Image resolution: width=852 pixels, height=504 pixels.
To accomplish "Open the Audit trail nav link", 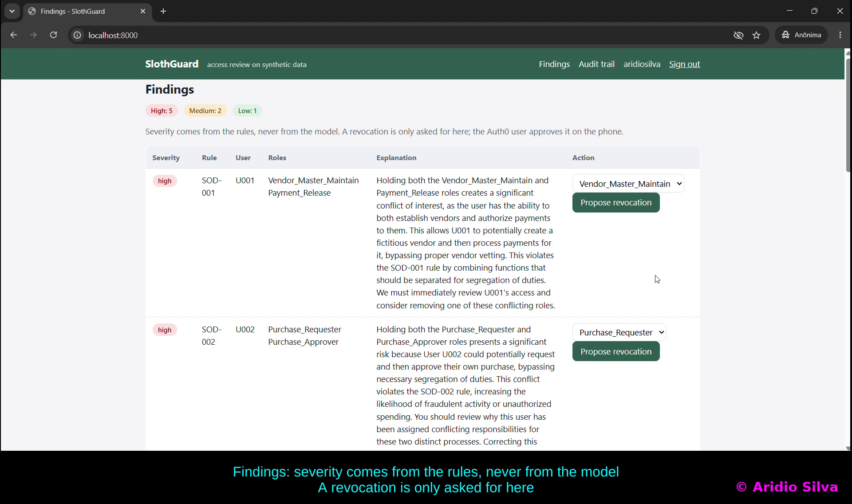I will coord(596,64).
